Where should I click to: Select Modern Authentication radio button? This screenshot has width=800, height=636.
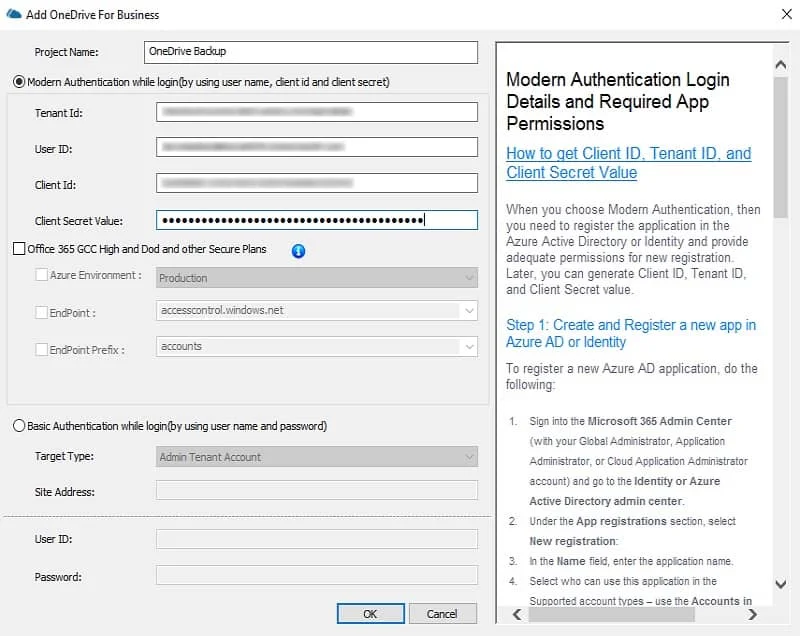click(19, 82)
